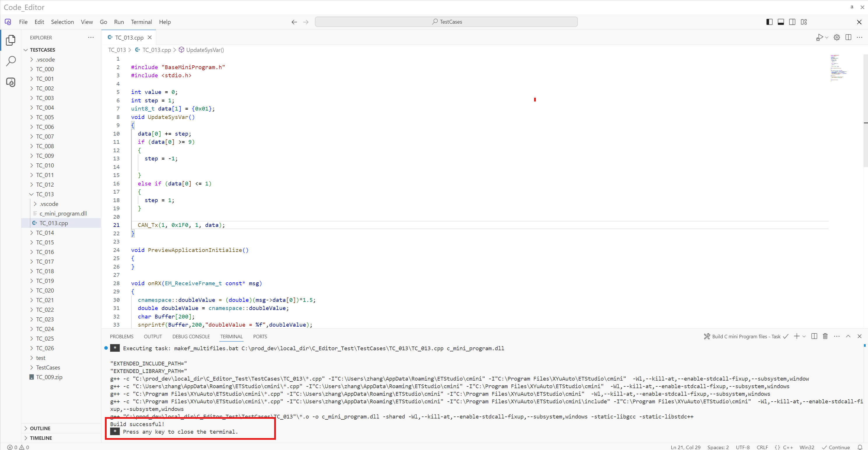Click the TestCases search box
Viewport: 868px width, 450px height.
446,22
